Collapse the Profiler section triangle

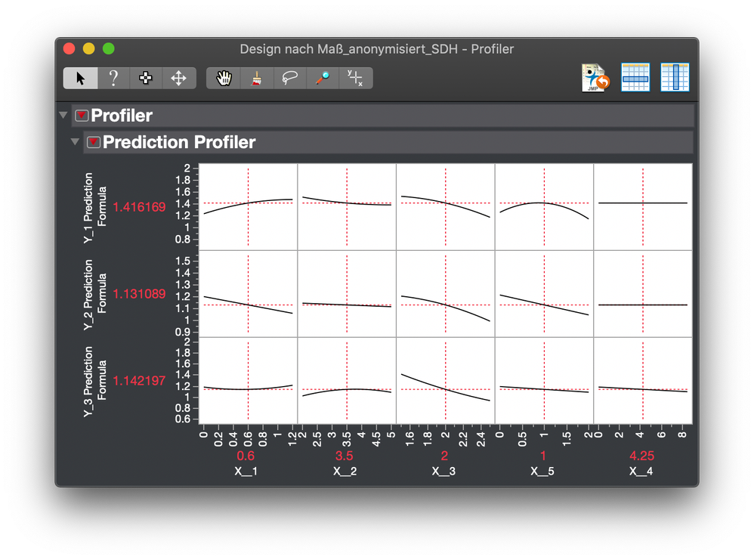(63, 115)
